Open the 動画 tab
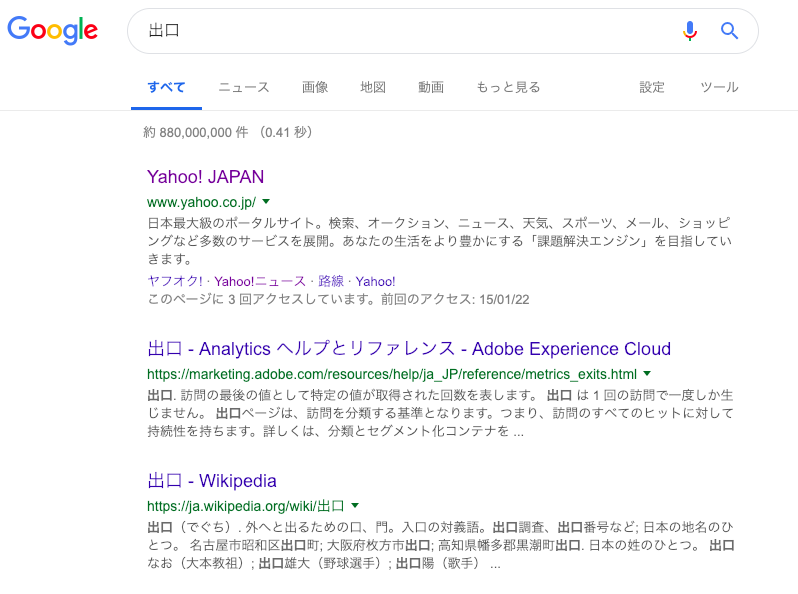The width and height of the screenshot is (798, 594). click(431, 87)
